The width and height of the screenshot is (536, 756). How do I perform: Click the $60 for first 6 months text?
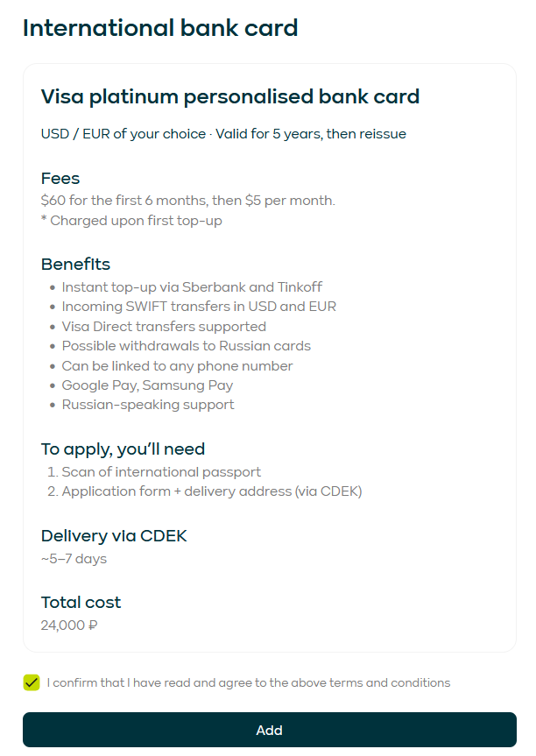tap(188, 201)
